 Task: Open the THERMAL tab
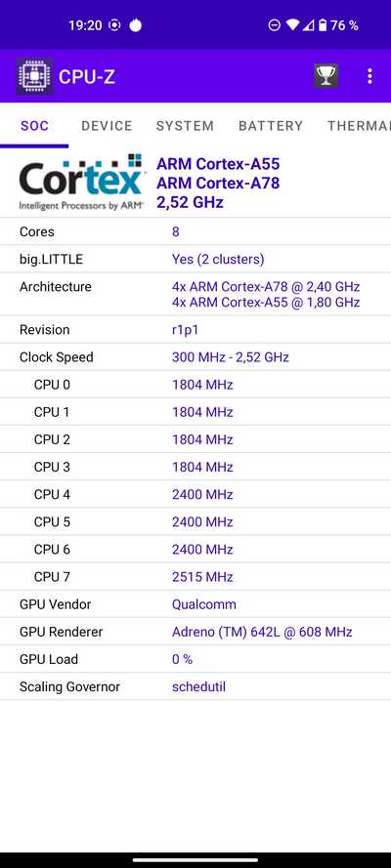pyautogui.click(x=359, y=126)
